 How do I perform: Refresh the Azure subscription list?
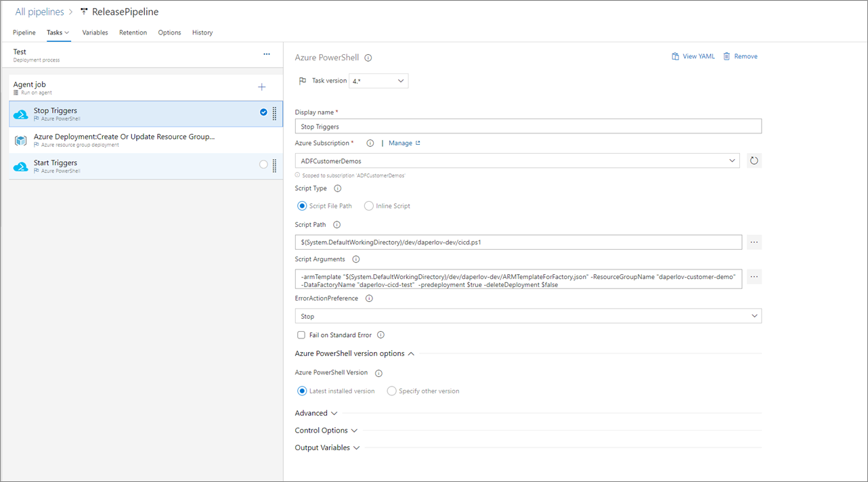[x=754, y=160]
